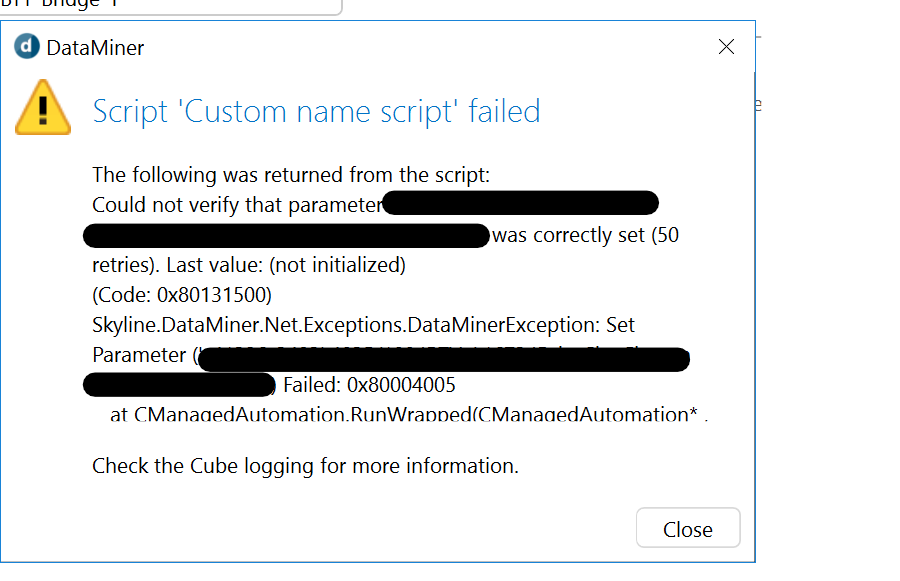Click "Check the Cube logging for more information"
The image size is (900, 581).
[305, 466]
